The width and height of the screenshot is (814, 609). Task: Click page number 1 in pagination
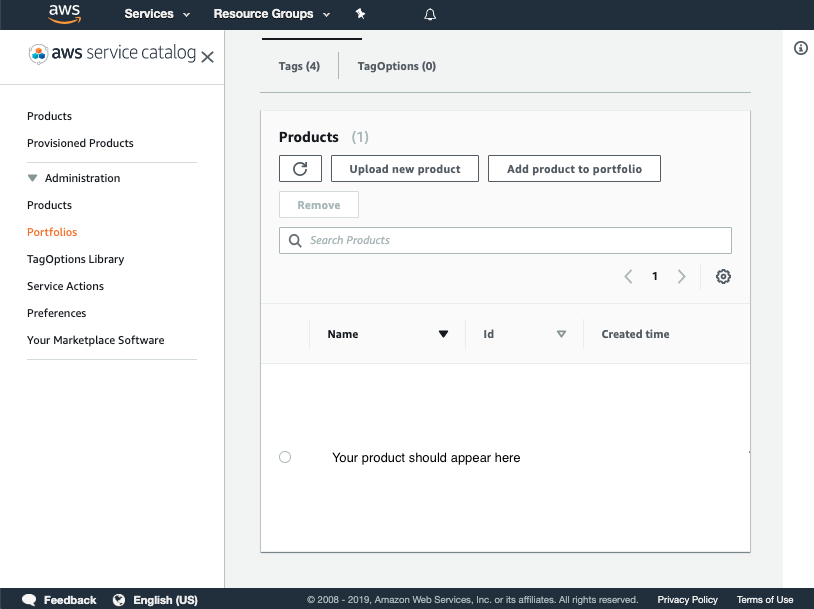(655, 276)
